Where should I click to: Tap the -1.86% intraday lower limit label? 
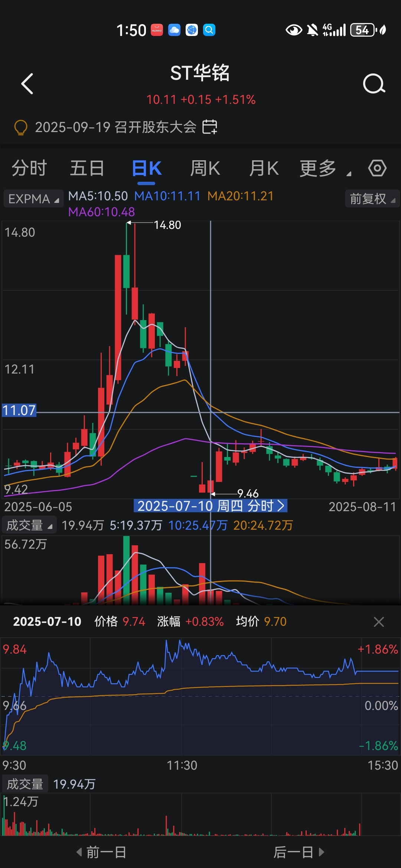coord(378,746)
